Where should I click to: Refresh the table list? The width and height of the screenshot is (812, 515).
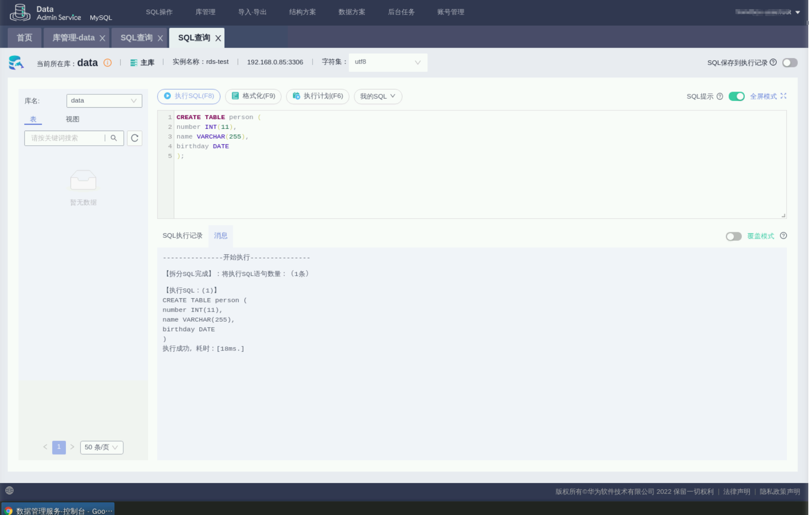pyautogui.click(x=135, y=138)
